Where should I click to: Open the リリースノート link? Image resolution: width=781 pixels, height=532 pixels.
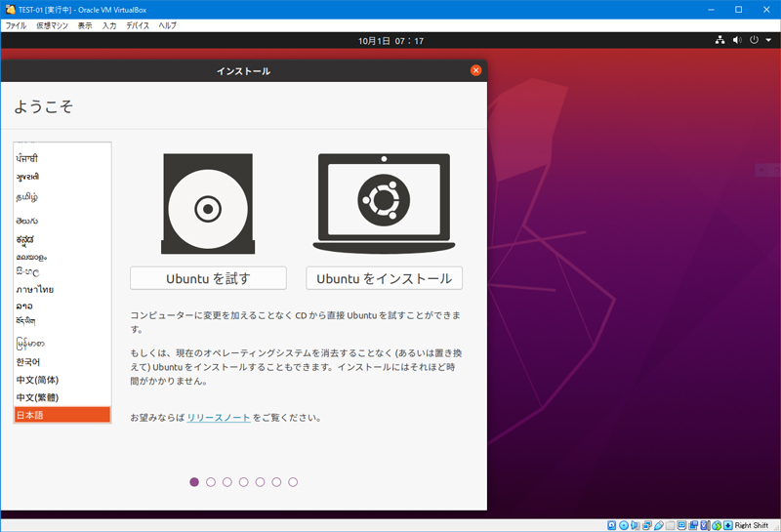click(x=218, y=418)
